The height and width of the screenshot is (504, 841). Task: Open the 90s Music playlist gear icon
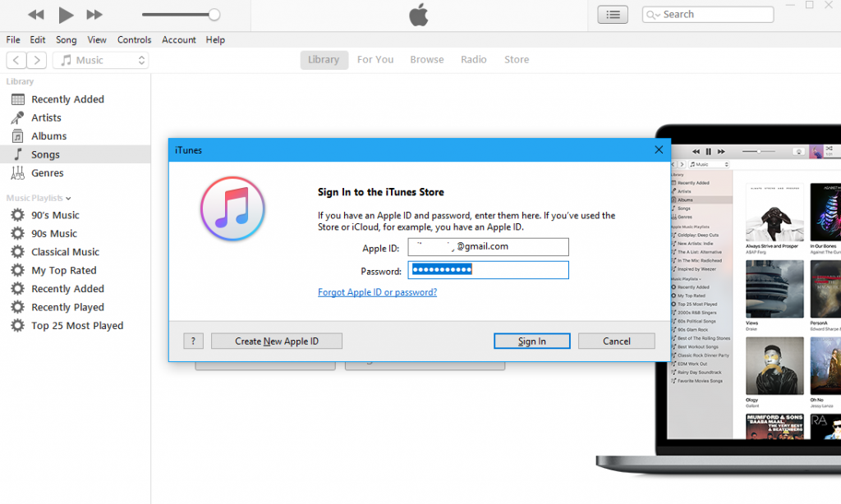(18, 233)
